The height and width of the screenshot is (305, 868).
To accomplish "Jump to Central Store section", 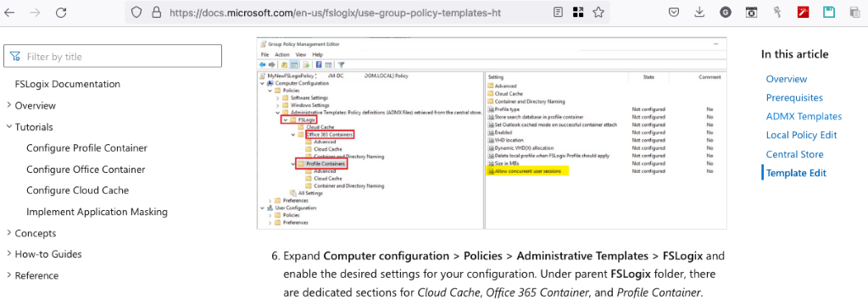I will (x=795, y=154).
